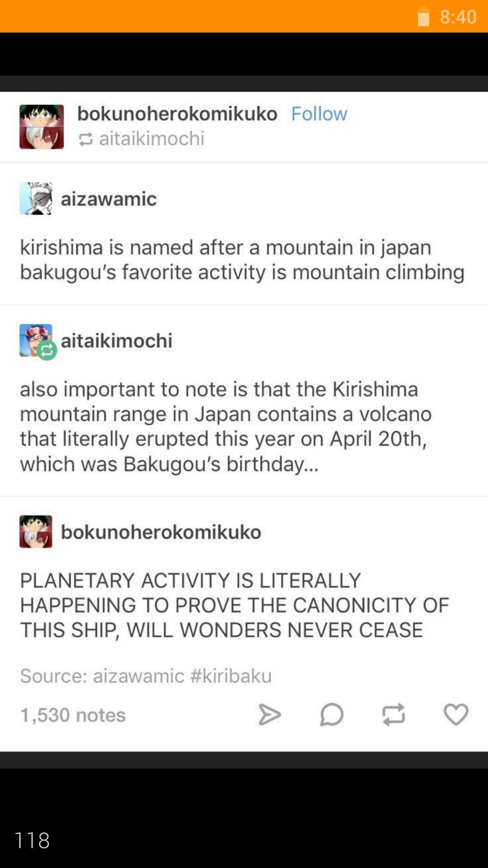Viewport: 488px width, 868px height.
Task: Reblog the post using the arrows icon
Action: [x=394, y=714]
